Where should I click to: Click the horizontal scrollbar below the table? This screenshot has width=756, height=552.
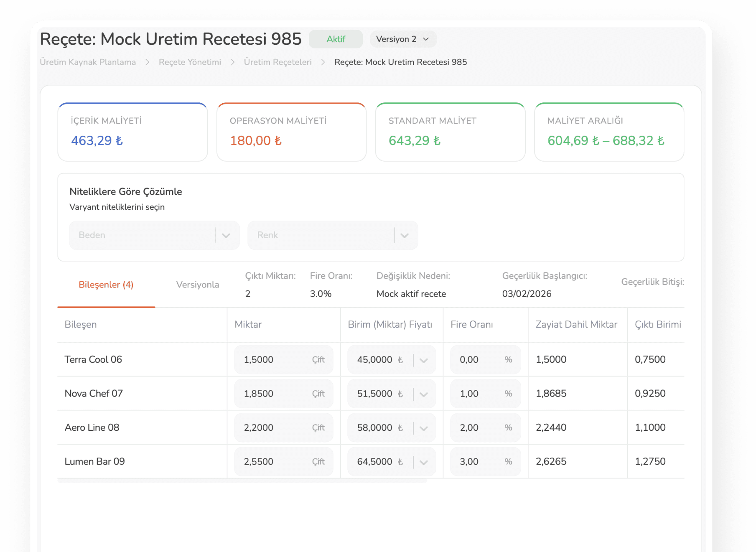click(x=242, y=481)
